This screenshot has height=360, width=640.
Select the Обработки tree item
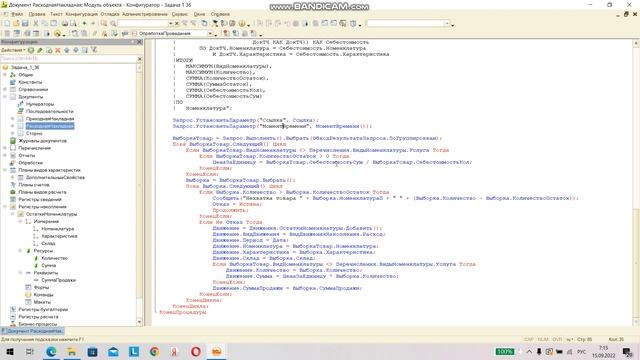pyautogui.click(x=31, y=163)
